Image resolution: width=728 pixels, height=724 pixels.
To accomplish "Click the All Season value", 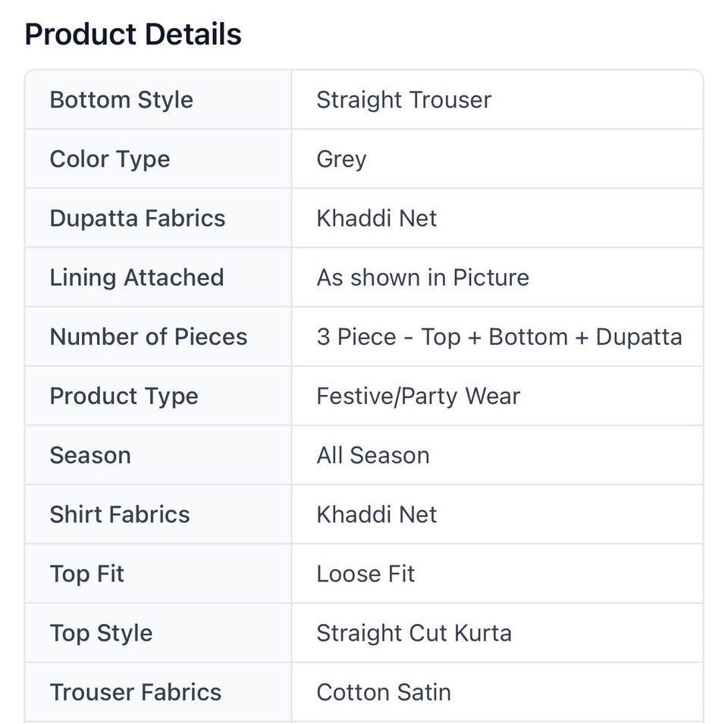I will pos(373,456).
